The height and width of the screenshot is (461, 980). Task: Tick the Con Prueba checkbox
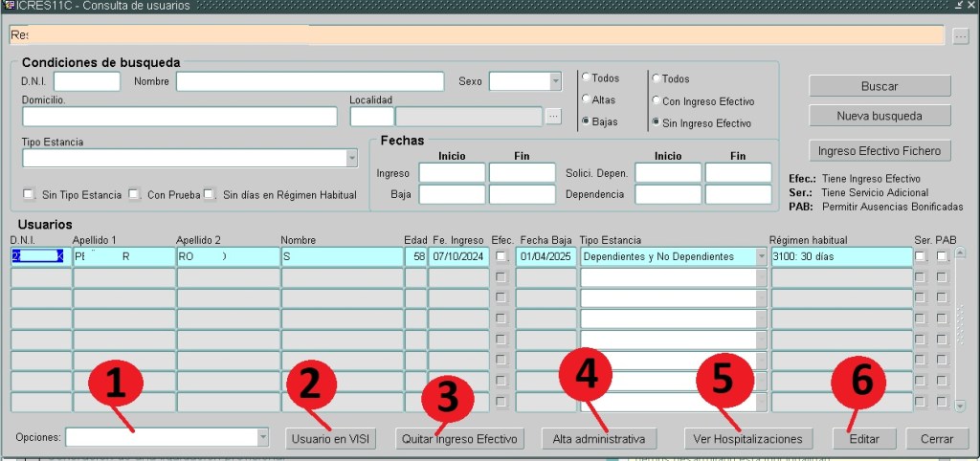pyautogui.click(x=135, y=194)
